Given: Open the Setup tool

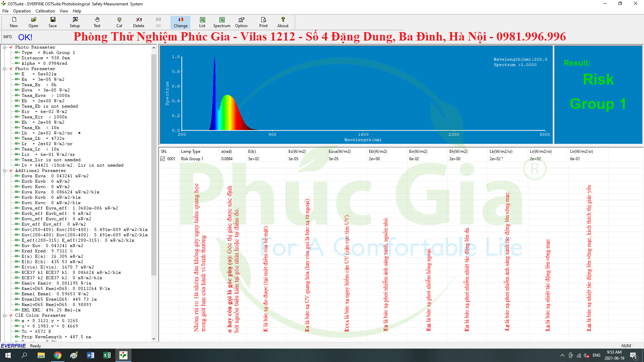Looking at the screenshot, I should pyautogui.click(x=75, y=22).
